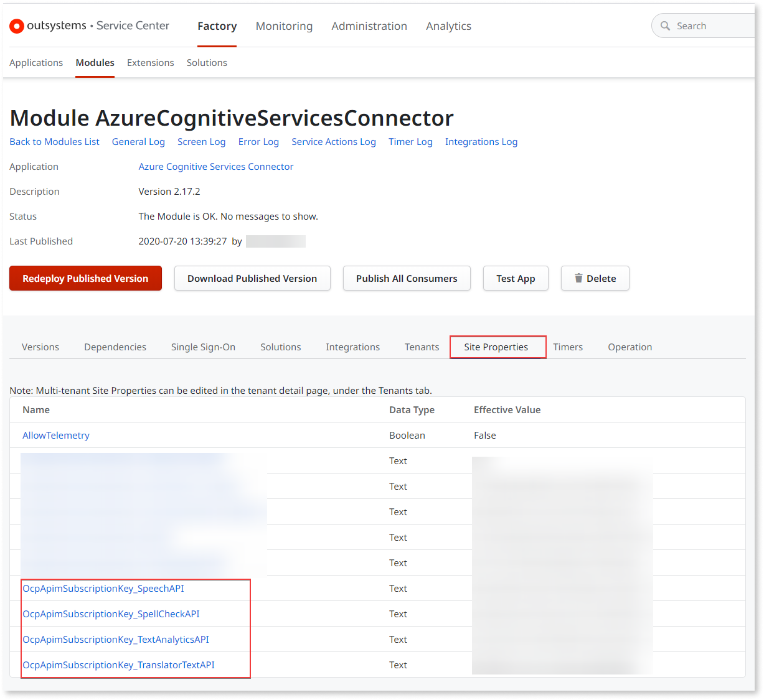Open the Versions tab
Image resolution: width=764 pixels, height=700 pixels.
tap(40, 347)
